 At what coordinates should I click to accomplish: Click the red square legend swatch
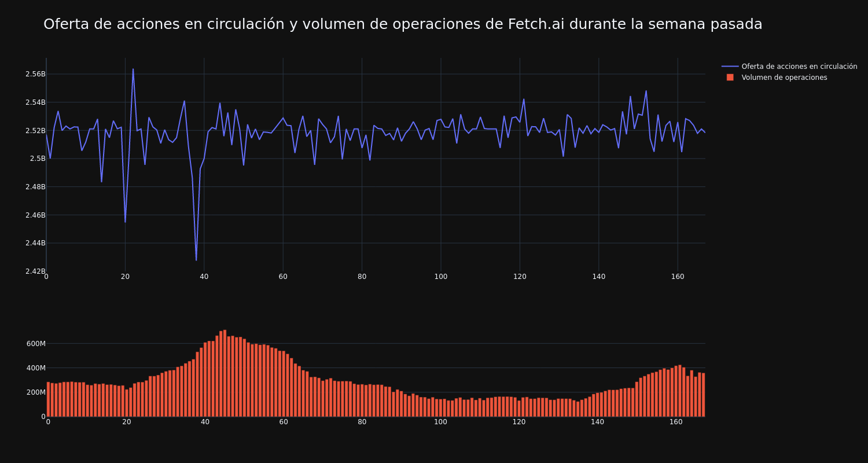730,78
